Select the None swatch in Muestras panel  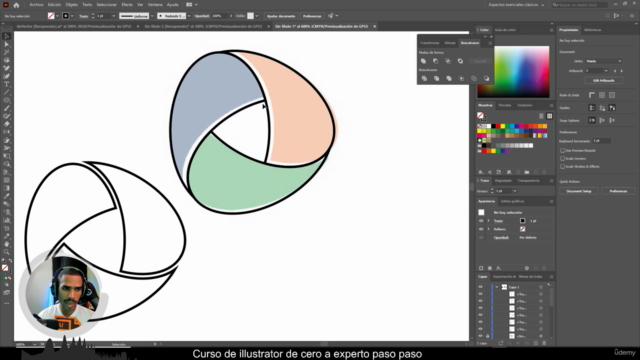tap(480, 126)
